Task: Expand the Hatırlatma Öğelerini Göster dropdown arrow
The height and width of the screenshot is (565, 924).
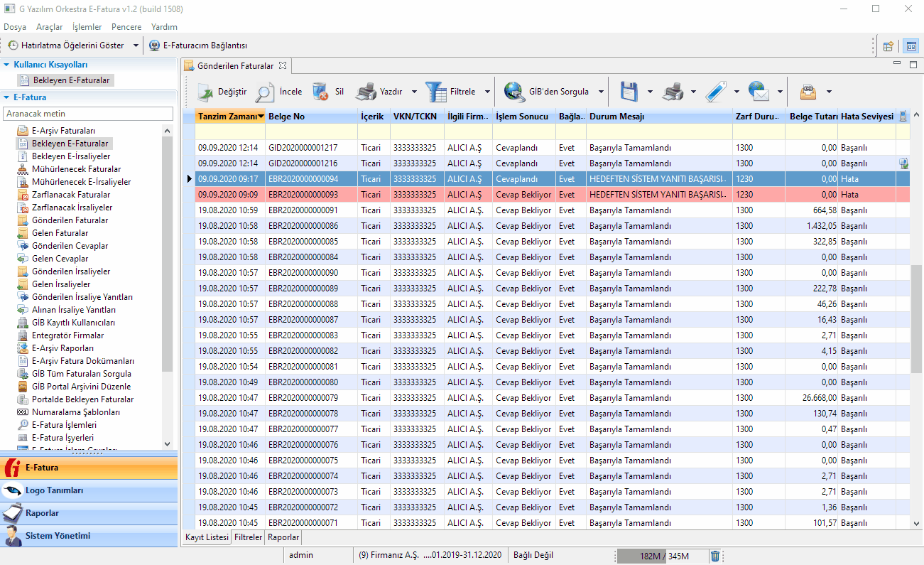Action: click(x=136, y=45)
